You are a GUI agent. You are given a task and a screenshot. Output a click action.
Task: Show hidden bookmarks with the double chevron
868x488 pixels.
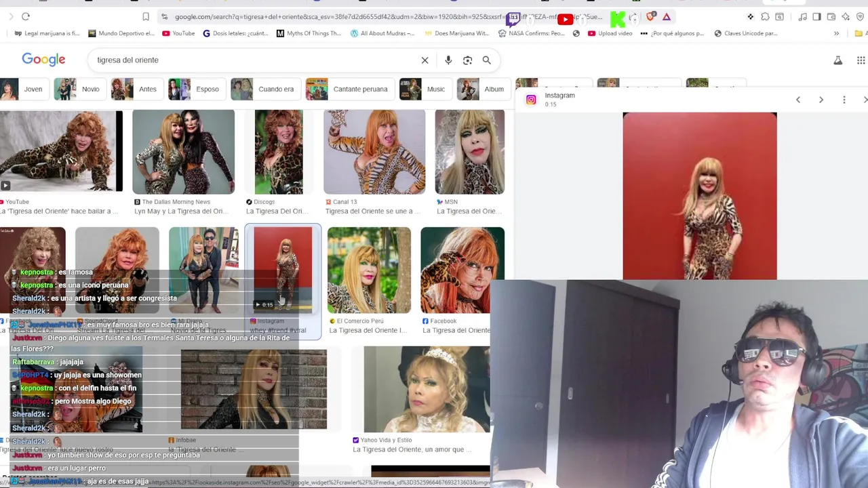pyautogui.click(x=836, y=33)
